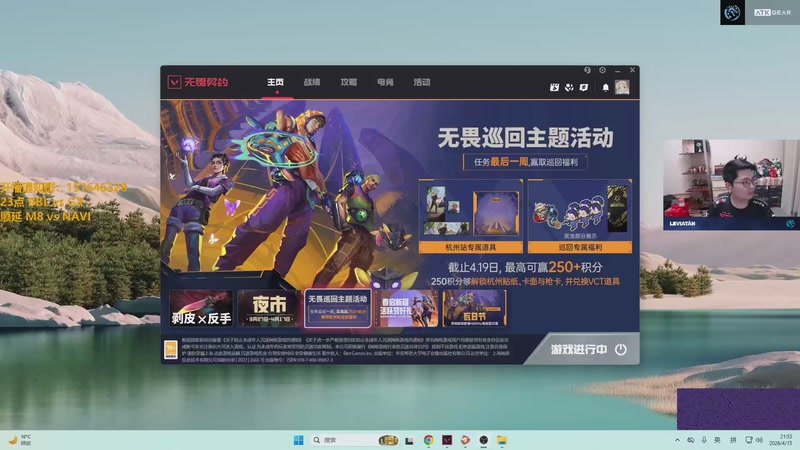
Task: Toggle the 拼 IME mode indicator
Action: [x=733, y=440]
